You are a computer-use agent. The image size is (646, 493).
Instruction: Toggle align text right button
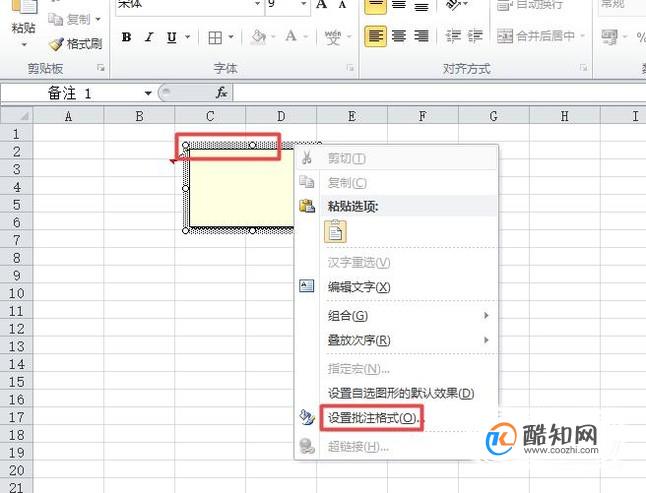point(421,37)
